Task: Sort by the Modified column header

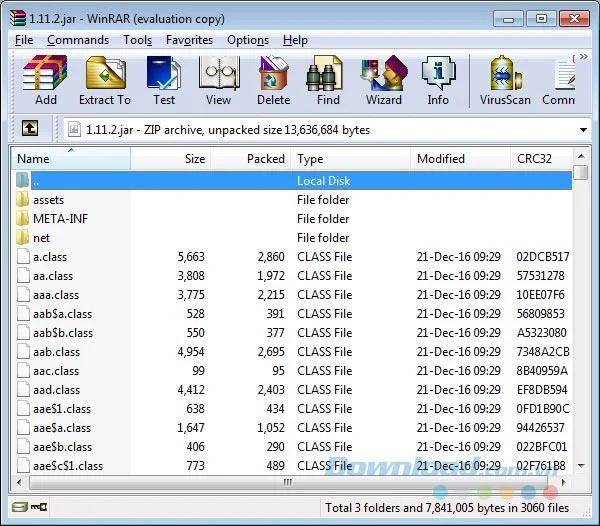Action: click(x=460, y=158)
